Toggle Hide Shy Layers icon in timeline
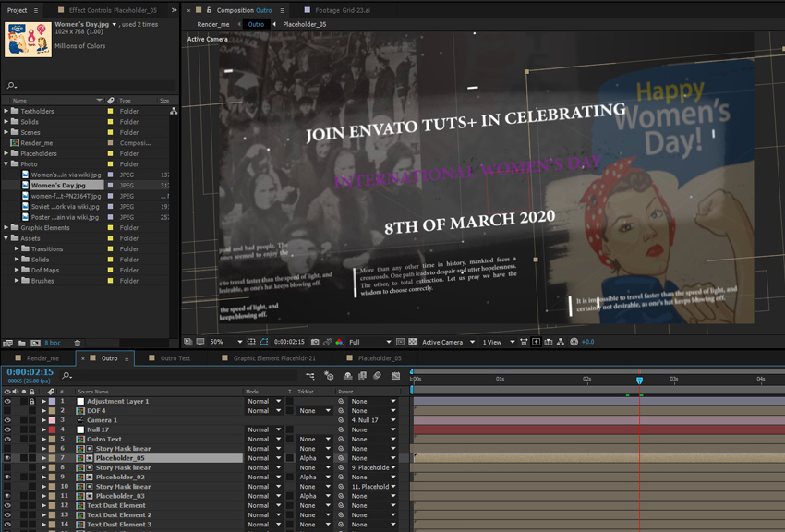The width and height of the screenshot is (785, 532). [348, 375]
